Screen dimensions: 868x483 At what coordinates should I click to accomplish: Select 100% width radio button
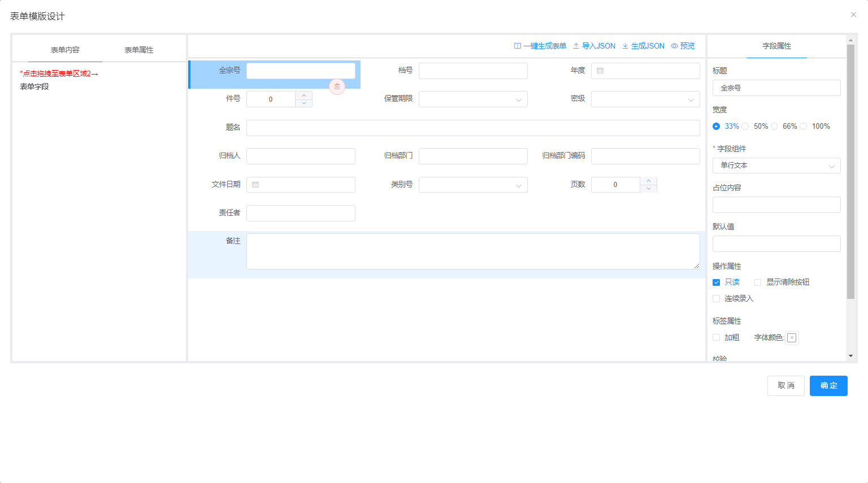point(804,127)
